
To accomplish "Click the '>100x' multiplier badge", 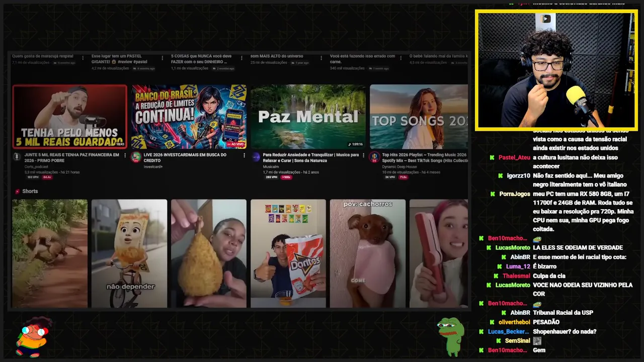I will [286, 177].
